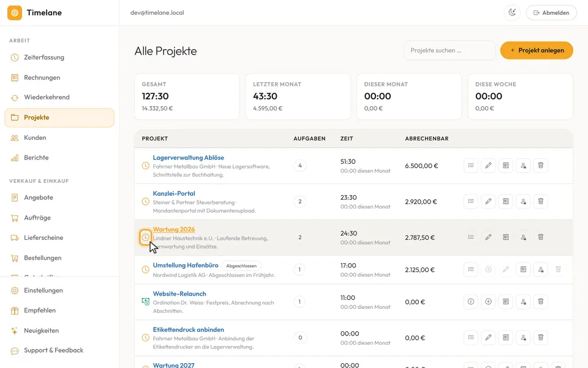The image size is (588, 368).
Task: Click the Timelane logo icon
Action: [x=15, y=13]
